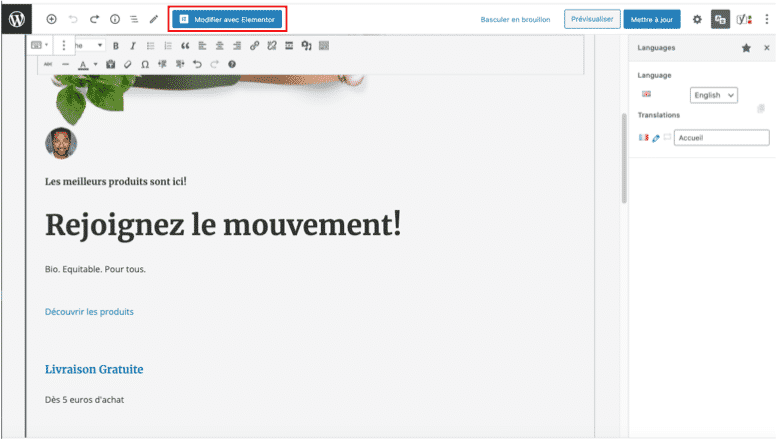Insert special character omega icon
This screenshot has width=782, height=439.
pyautogui.click(x=145, y=64)
